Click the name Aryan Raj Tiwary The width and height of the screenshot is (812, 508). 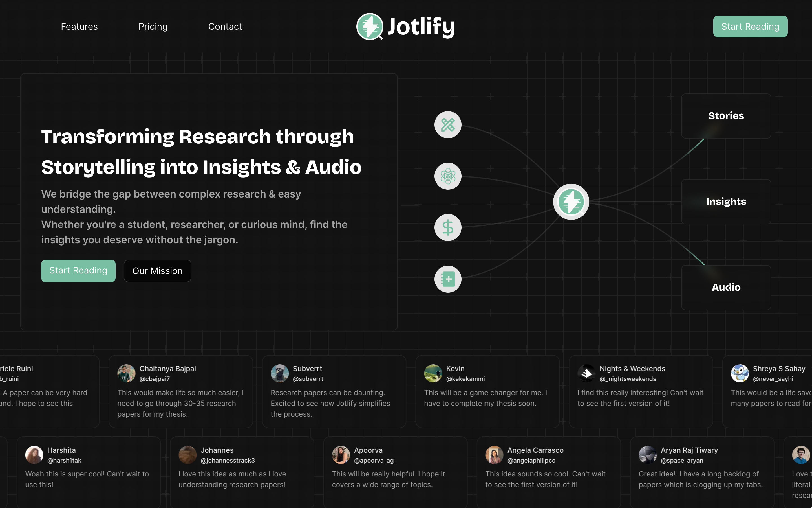click(x=689, y=450)
